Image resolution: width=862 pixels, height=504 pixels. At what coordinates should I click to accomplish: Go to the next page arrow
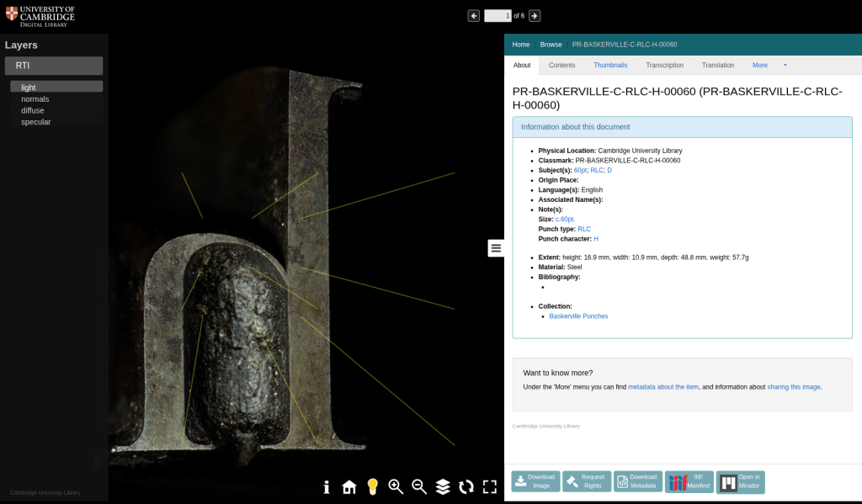(535, 16)
